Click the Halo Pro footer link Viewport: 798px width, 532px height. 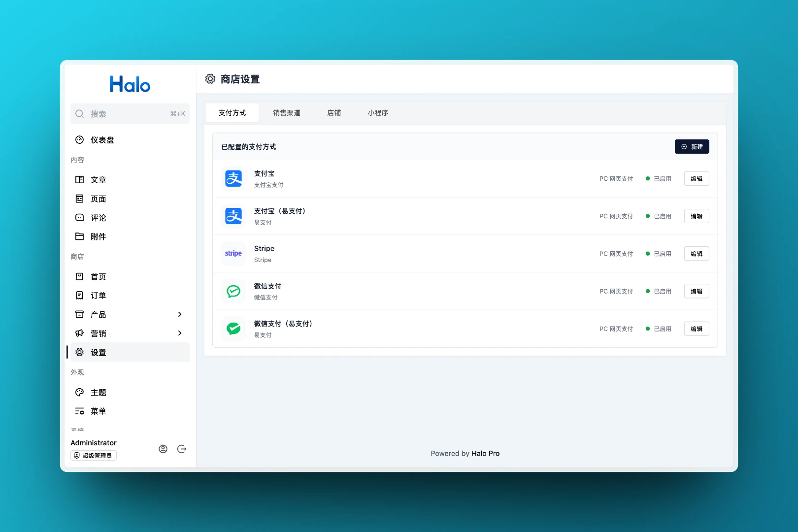tap(485, 453)
